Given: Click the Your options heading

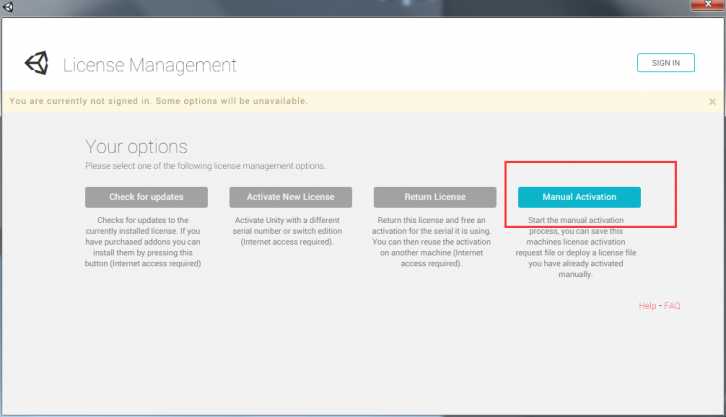Looking at the screenshot, I should click(x=137, y=147).
